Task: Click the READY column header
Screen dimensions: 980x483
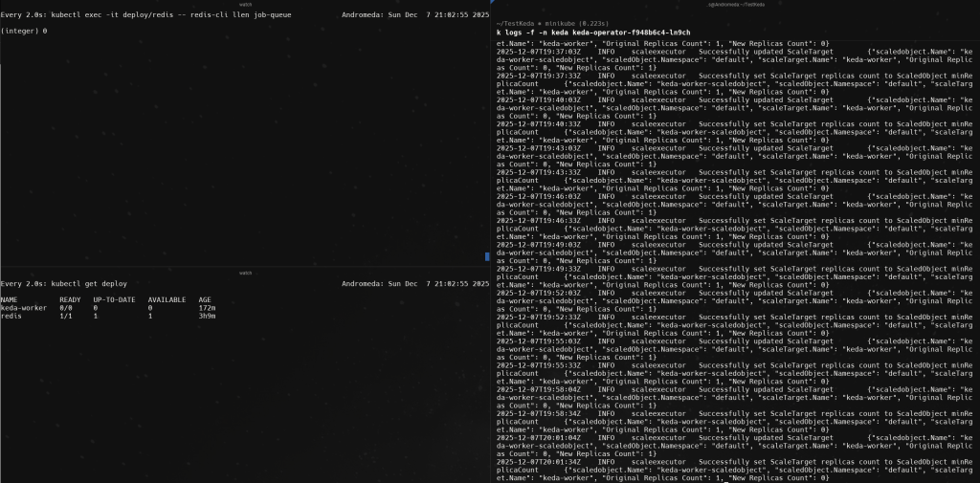Action: tap(70, 300)
